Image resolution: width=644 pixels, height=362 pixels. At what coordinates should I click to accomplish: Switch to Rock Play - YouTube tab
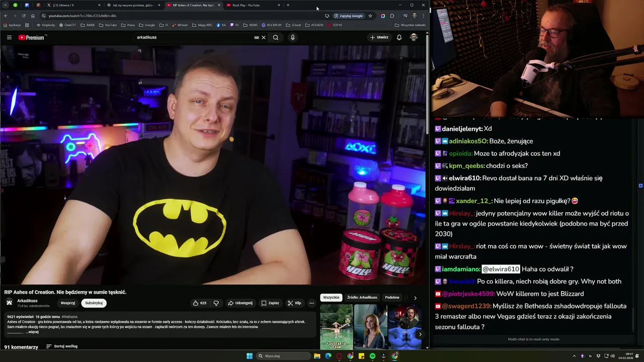(x=253, y=5)
